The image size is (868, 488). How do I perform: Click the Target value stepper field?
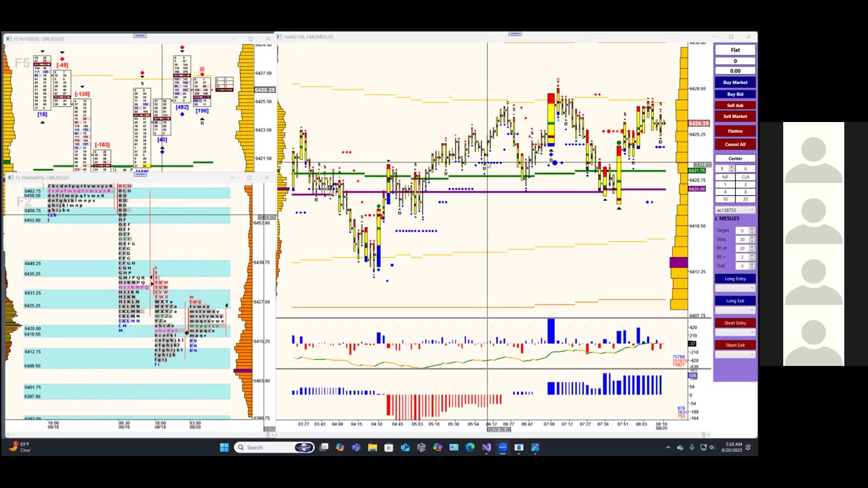(x=744, y=230)
